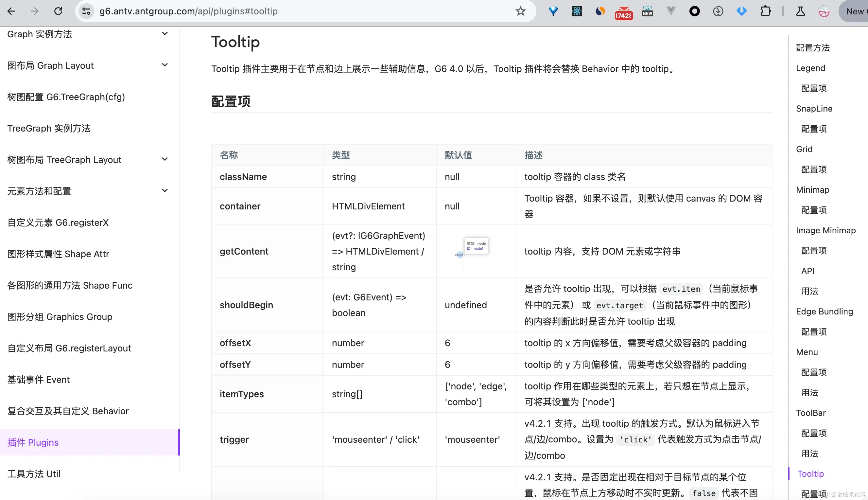Viewport: 868px width, 500px height.
Task: Expand 图布局 Graph Layout chevron
Action: (x=165, y=65)
